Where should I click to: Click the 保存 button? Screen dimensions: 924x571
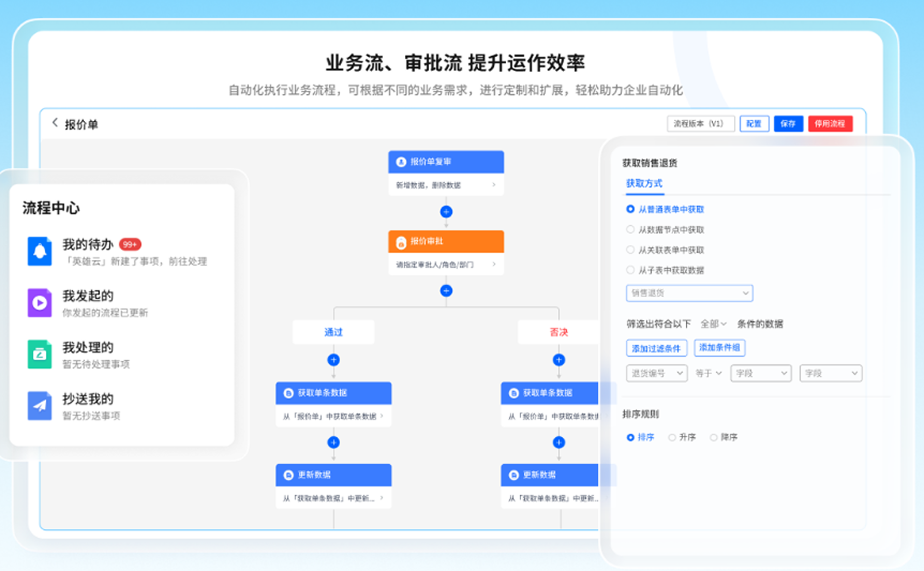coord(788,124)
